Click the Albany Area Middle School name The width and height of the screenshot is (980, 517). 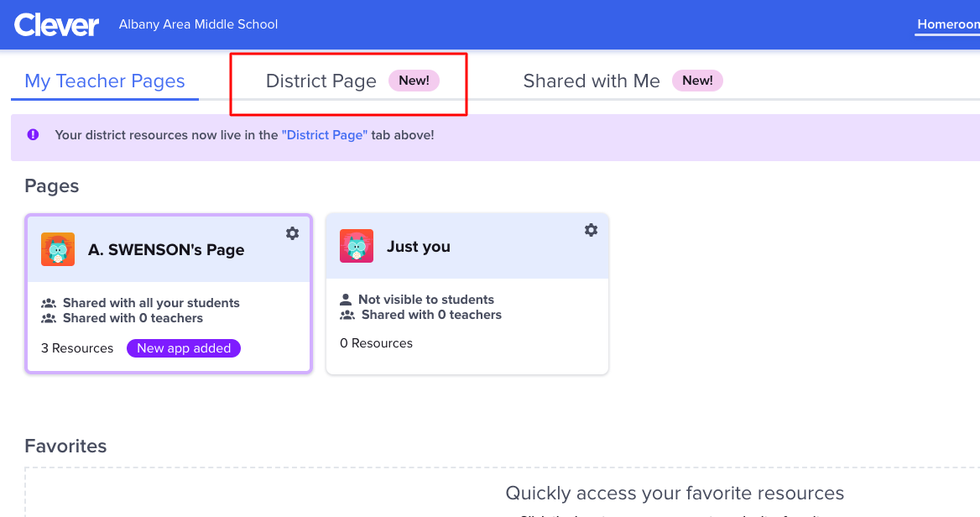(198, 24)
